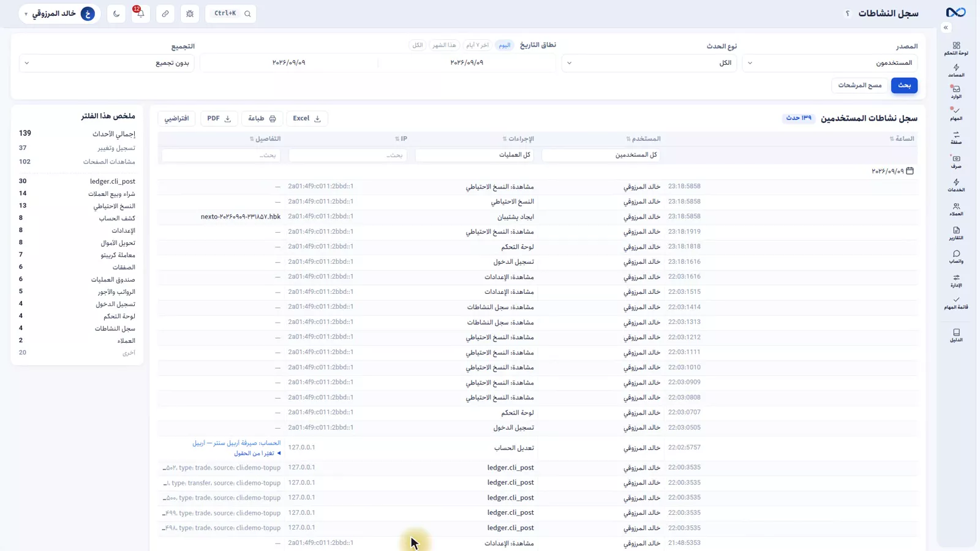
Task: Click the infinity logo at the top
Action: [956, 13]
